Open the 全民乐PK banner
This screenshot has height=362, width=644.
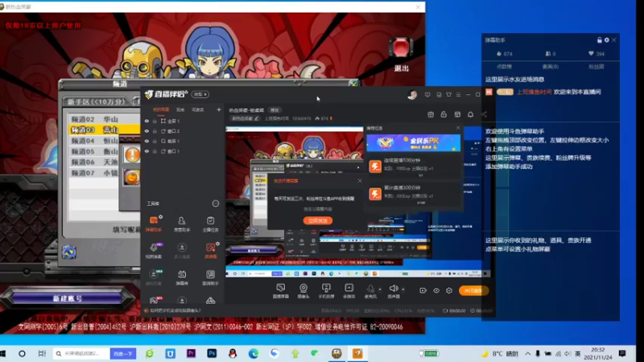pyautogui.click(x=413, y=143)
